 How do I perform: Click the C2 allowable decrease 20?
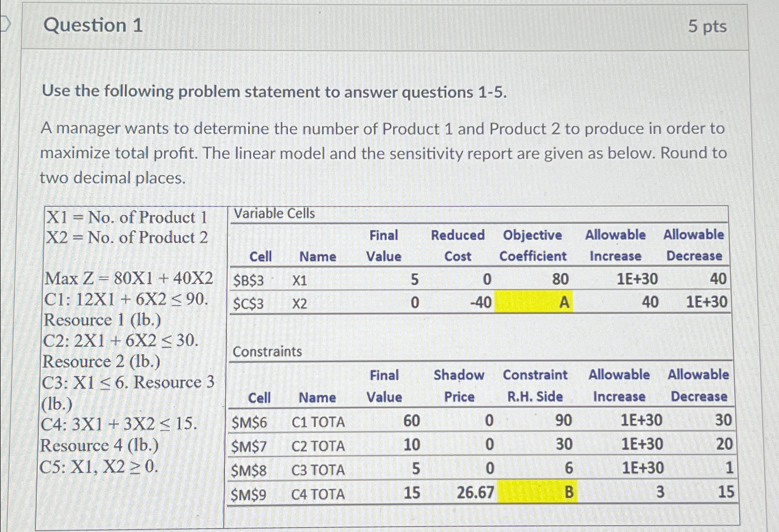coord(724,444)
